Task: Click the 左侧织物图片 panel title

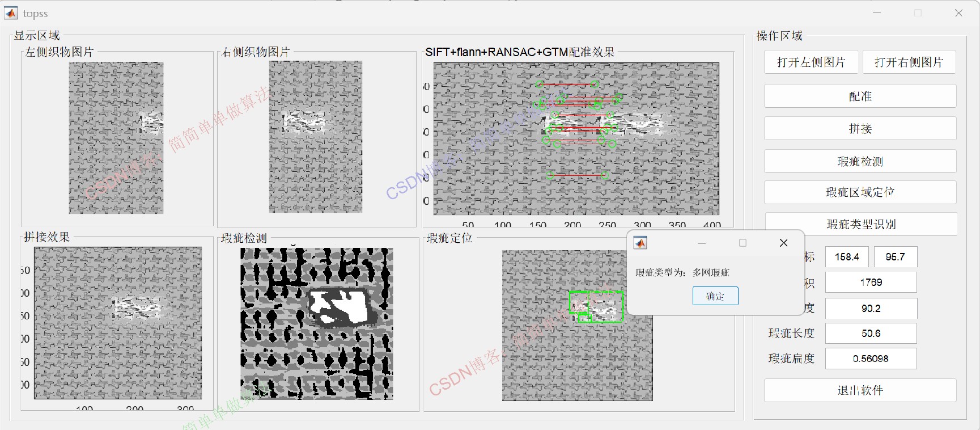Action: (x=60, y=52)
